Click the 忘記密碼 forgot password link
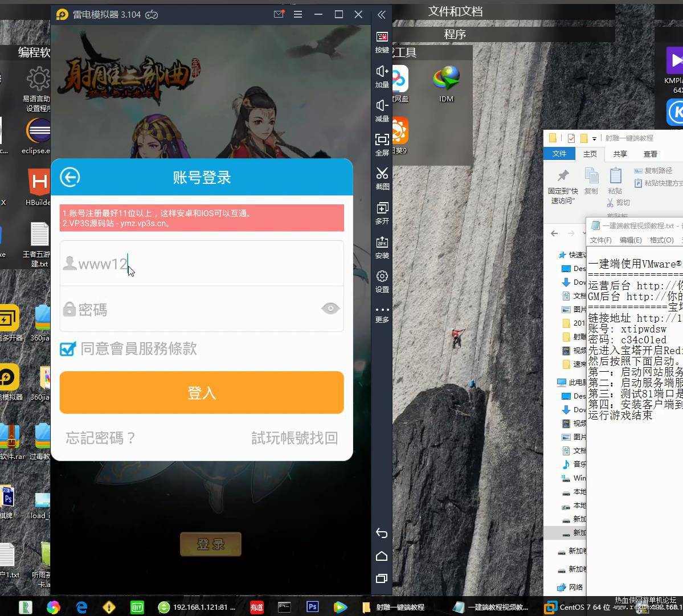This screenshot has height=616, width=683. tap(100, 438)
